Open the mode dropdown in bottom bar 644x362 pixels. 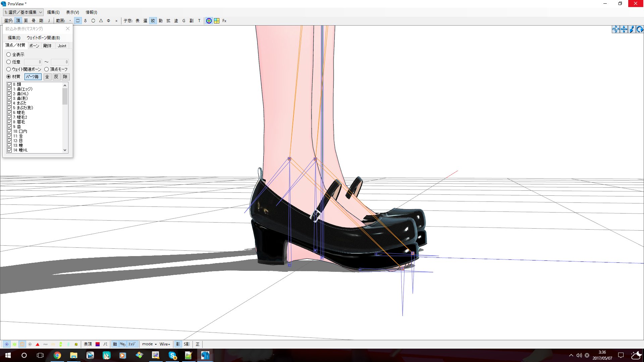point(149,344)
